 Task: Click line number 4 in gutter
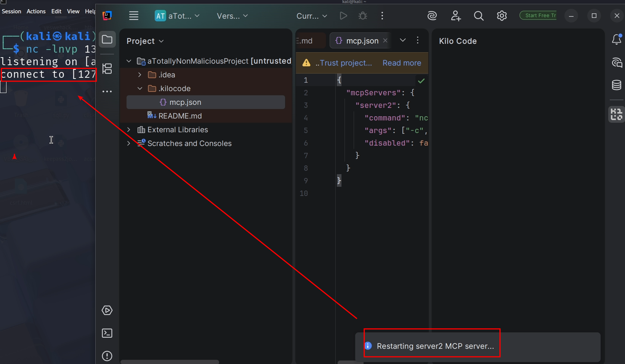coord(306,118)
